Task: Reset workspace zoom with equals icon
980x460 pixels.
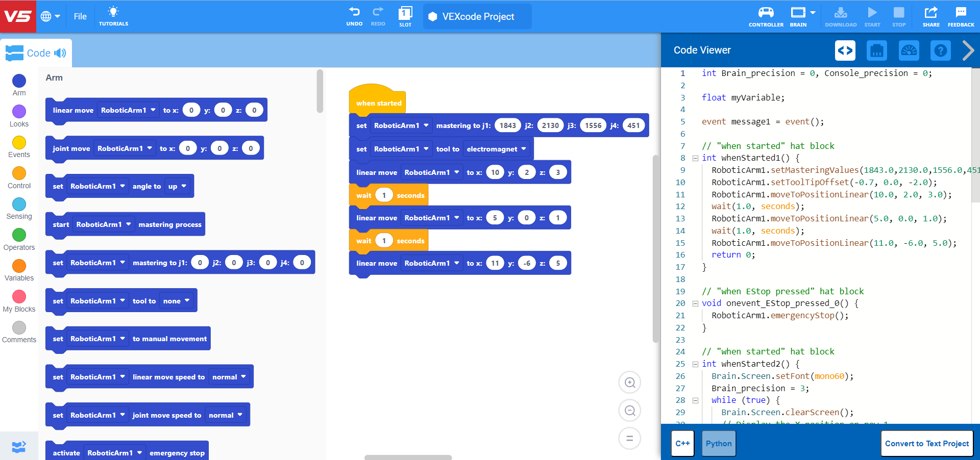Action: [630, 438]
